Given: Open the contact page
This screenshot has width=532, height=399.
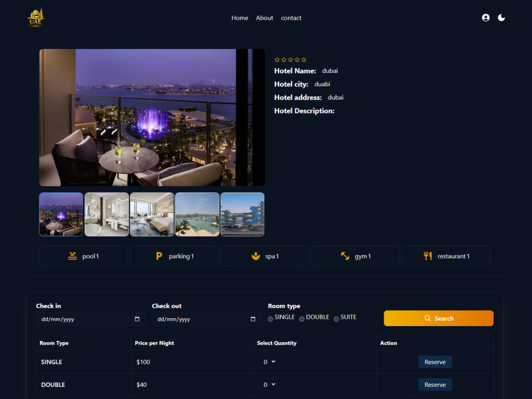Looking at the screenshot, I should click(291, 18).
